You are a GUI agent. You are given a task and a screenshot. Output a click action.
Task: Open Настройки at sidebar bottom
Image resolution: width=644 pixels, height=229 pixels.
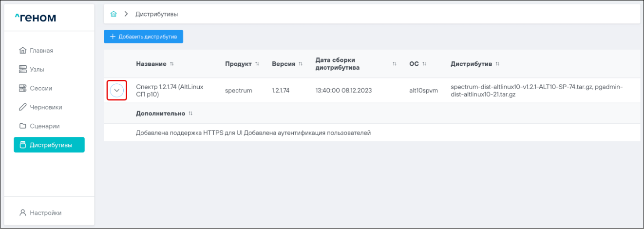point(45,213)
